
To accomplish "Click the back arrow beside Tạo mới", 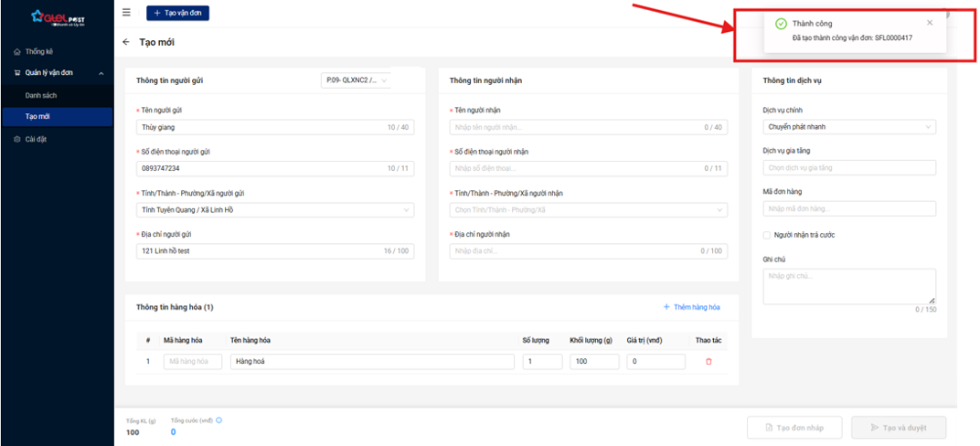I will coord(126,42).
